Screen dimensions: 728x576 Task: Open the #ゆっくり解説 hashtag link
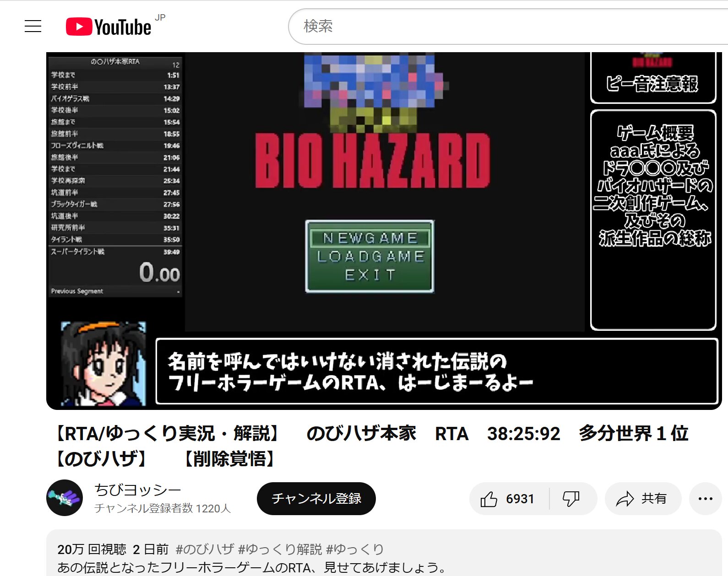coord(280,549)
